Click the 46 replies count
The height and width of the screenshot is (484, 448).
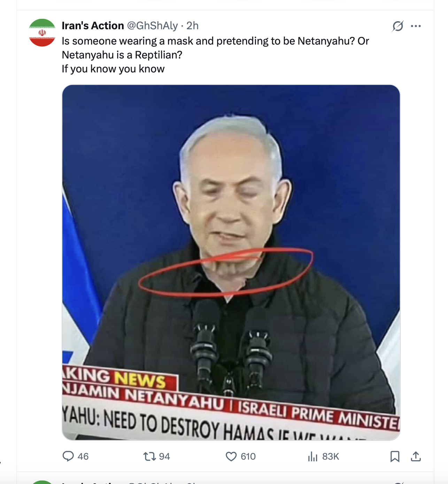point(83,456)
